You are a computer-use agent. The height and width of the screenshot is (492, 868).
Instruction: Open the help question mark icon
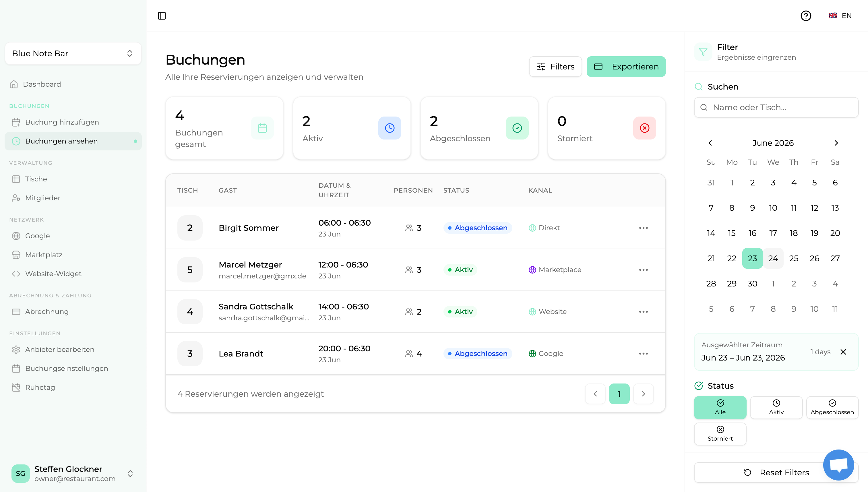point(806,16)
